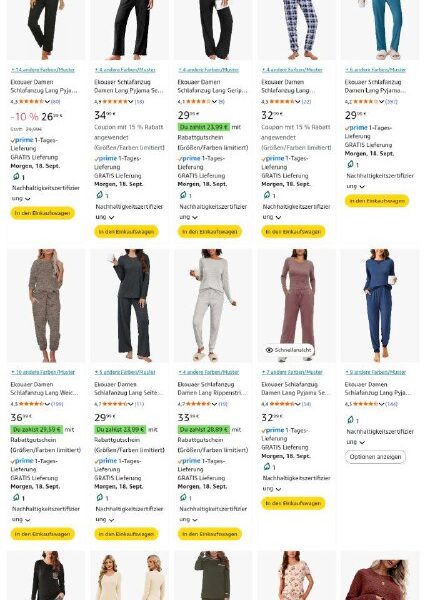Add the 26,99 € black pajama to the cart
This screenshot has width=425, height=600.
coord(42,213)
